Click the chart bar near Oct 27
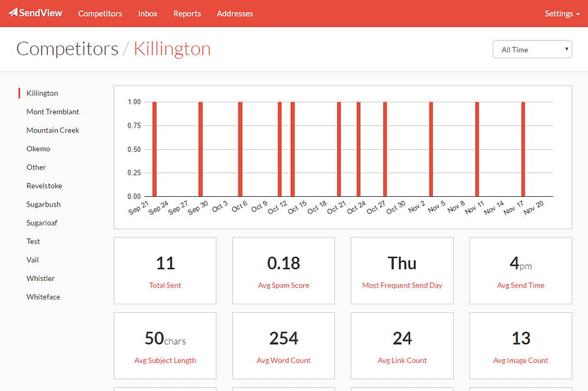 point(385,149)
